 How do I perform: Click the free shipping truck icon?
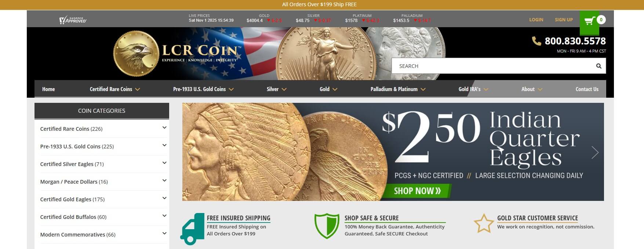tap(192, 229)
